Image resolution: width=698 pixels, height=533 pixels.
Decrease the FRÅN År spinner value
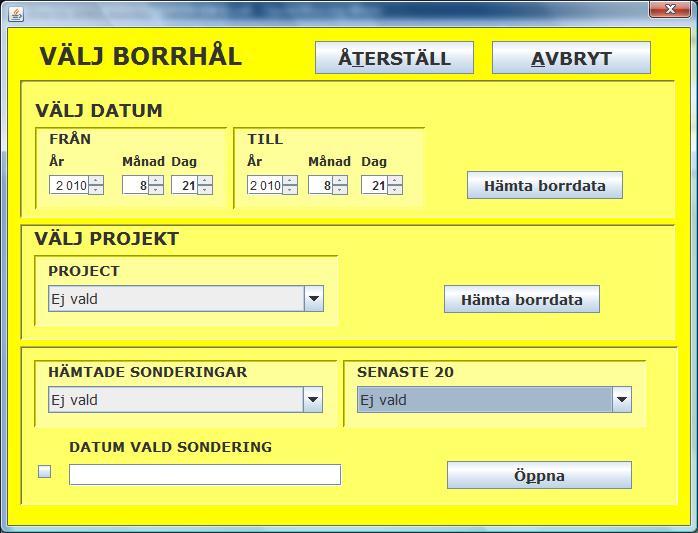point(96,190)
